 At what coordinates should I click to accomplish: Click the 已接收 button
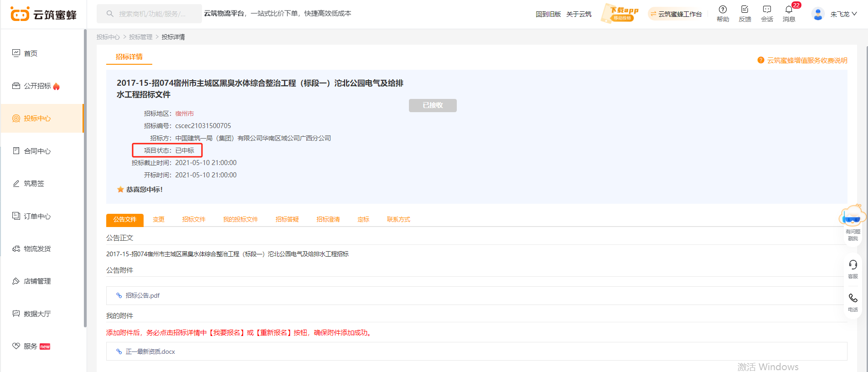433,105
